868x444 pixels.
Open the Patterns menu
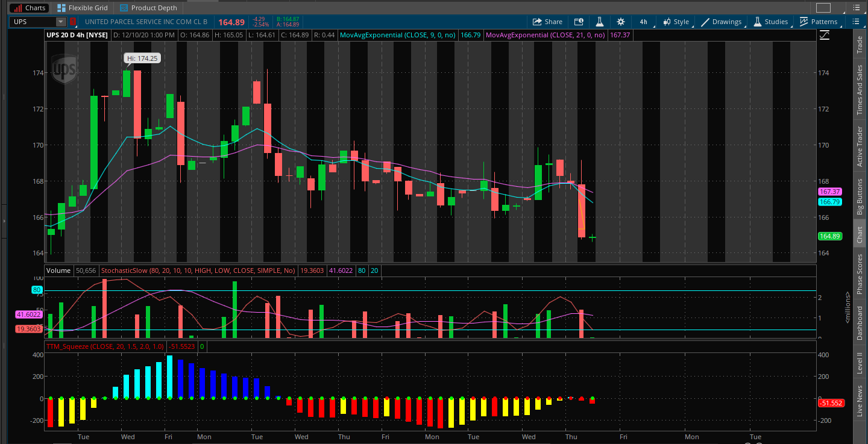pyautogui.click(x=819, y=22)
